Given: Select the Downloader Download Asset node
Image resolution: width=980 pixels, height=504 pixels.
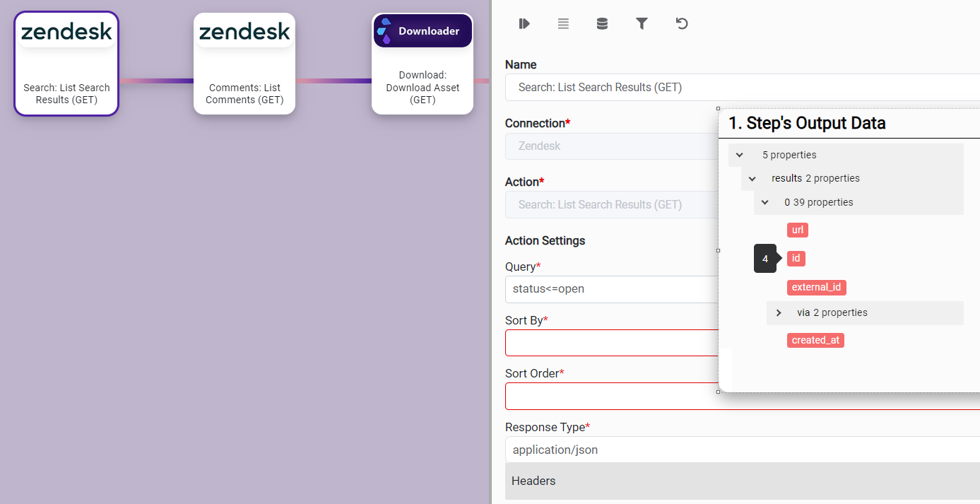Looking at the screenshot, I should (423, 64).
